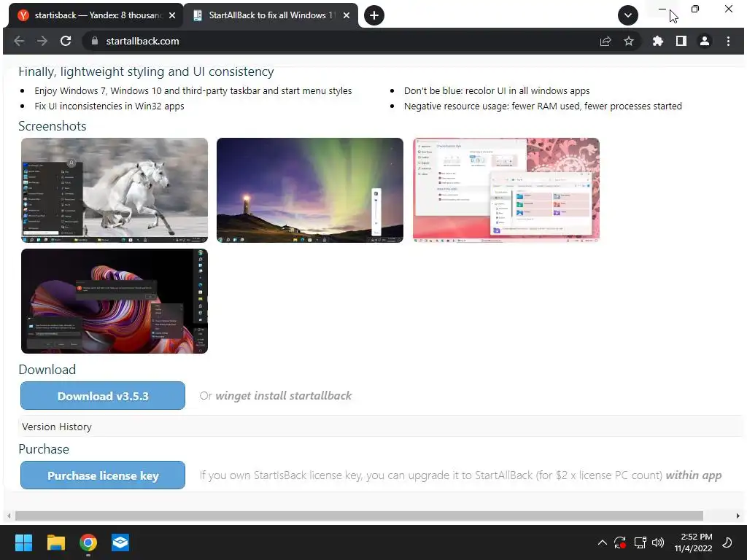Click the 'Download' heading
Screen dimensions: 747x560
coord(47,370)
